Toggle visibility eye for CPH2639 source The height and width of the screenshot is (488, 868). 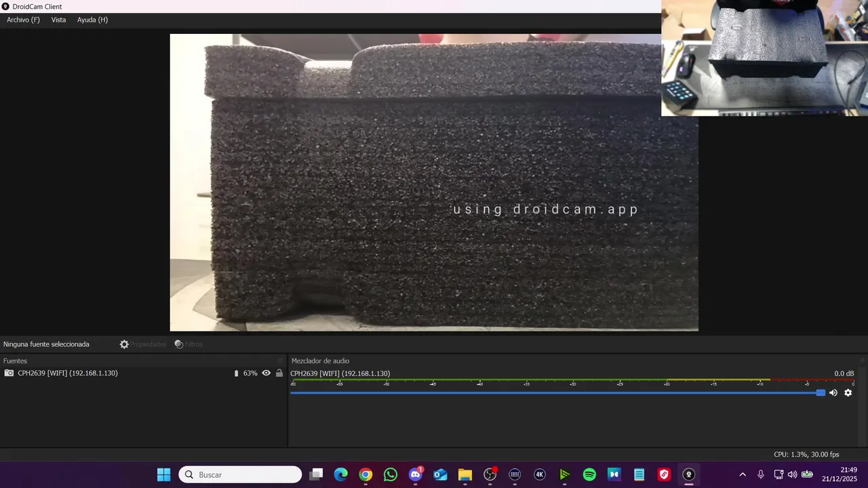pos(267,373)
